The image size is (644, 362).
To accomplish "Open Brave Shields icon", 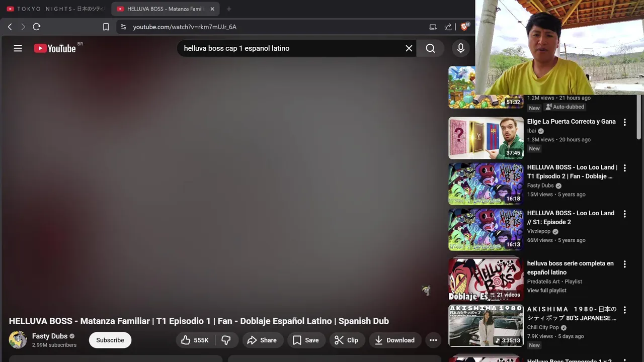I will pos(465,26).
